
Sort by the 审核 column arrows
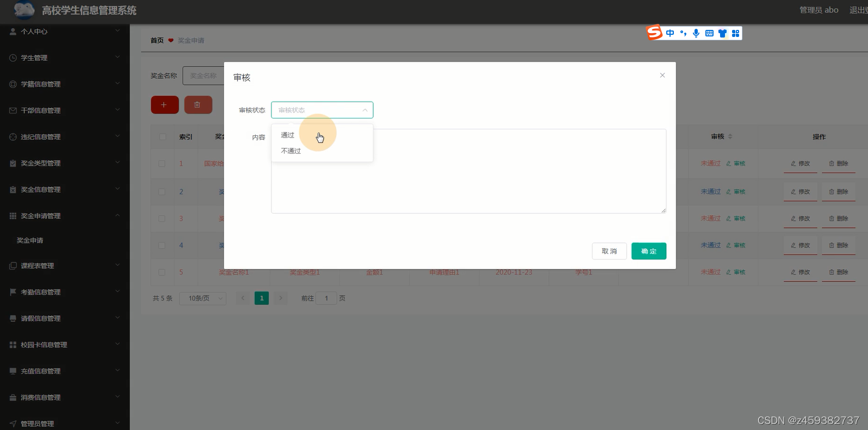[x=730, y=136]
